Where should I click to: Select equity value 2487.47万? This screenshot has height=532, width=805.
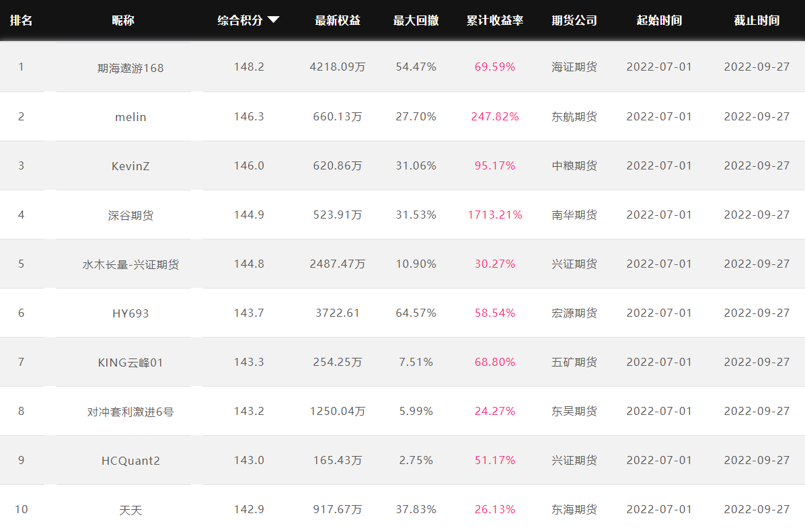click(x=338, y=264)
